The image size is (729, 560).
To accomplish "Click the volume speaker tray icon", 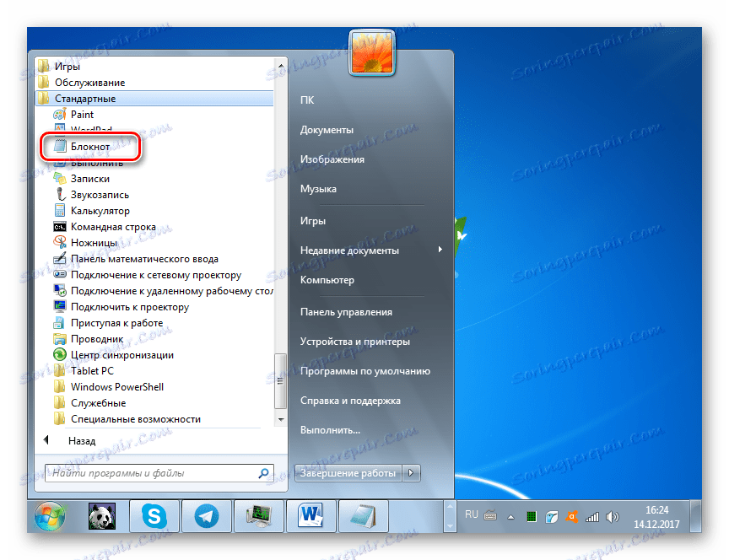I will click(613, 516).
